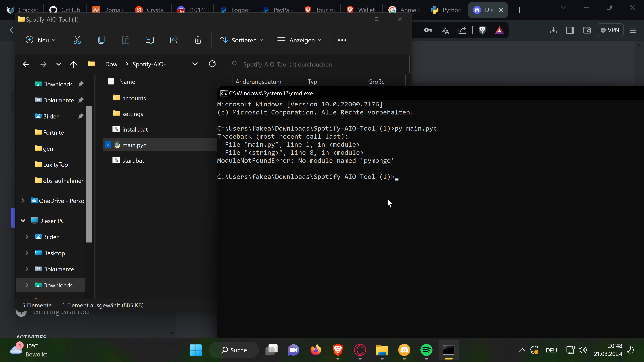Image resolution: width=644 pixels, height=362 pixels.
Task: Collapse the Dieser PC tree node
Action: tap(23, 221)
